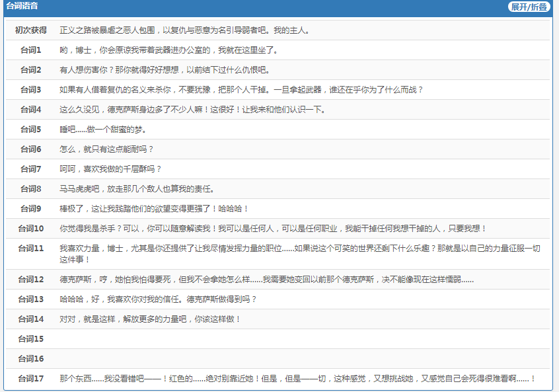This screenshot has height=392, width=559.
Task: Click the 台词1 row label
Action: point(30,50)
